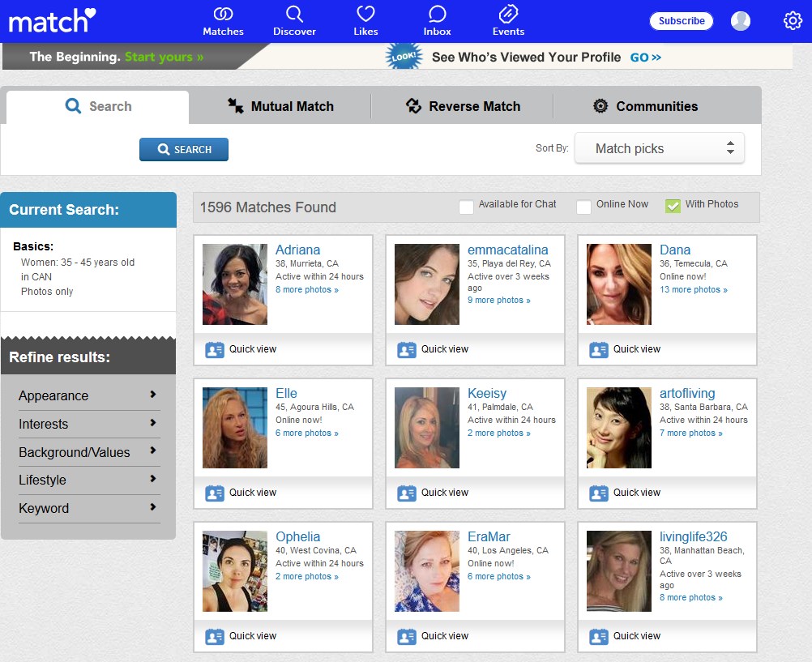Viewport: 812px width, 662px height.
Task: Click the Quick view icon for Ophelia
Action: 215,637
